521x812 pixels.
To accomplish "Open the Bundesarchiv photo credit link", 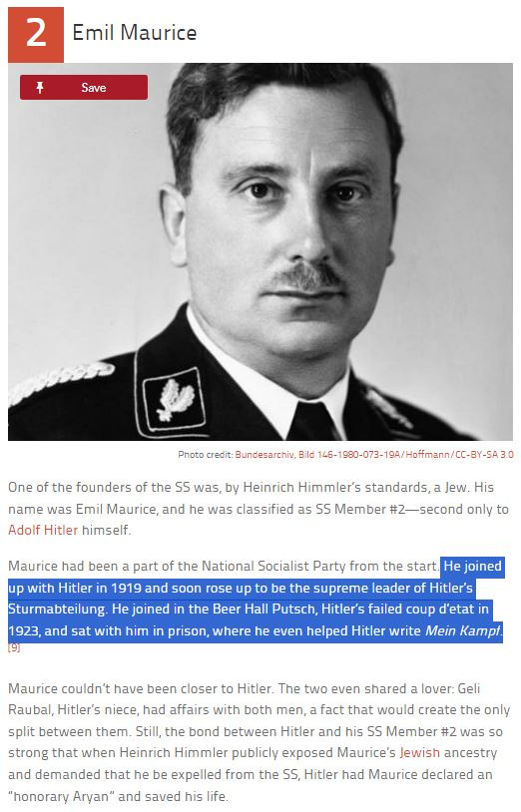I will [x=318, y=455].
